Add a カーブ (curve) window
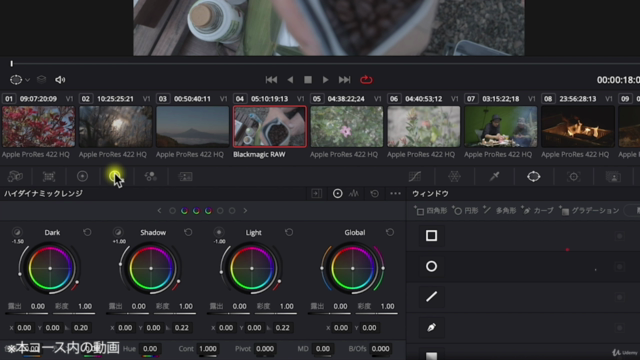 tap(537, 211)
